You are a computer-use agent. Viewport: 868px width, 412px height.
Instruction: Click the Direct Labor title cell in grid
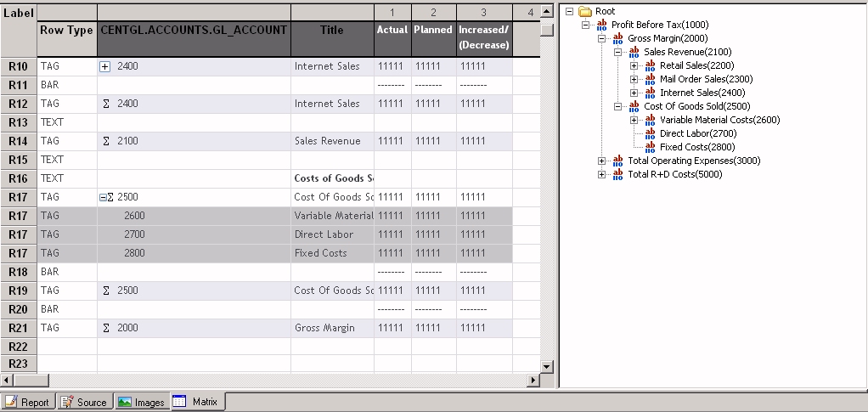(x=333, y=234)
